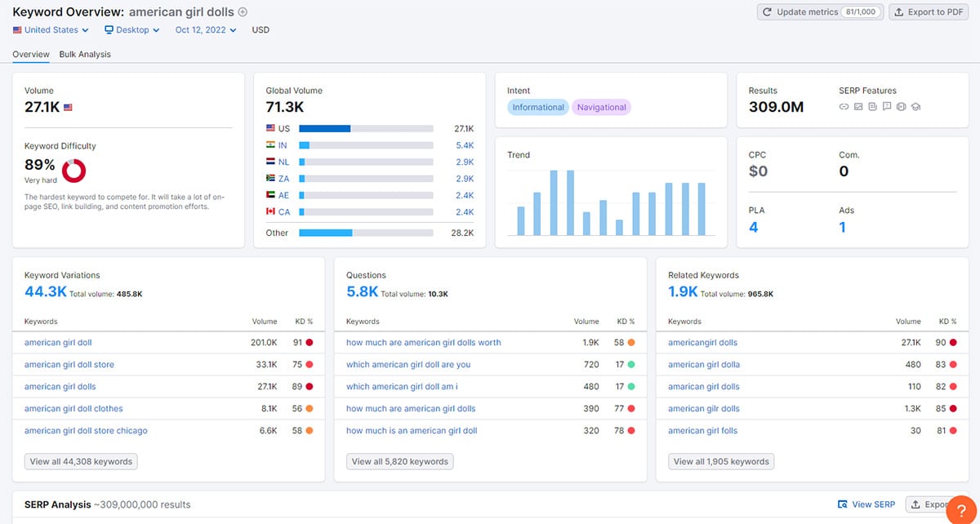Click View all 44,308 keywords button
Viewport: 980px width, 524px height.
pos(81,462)
